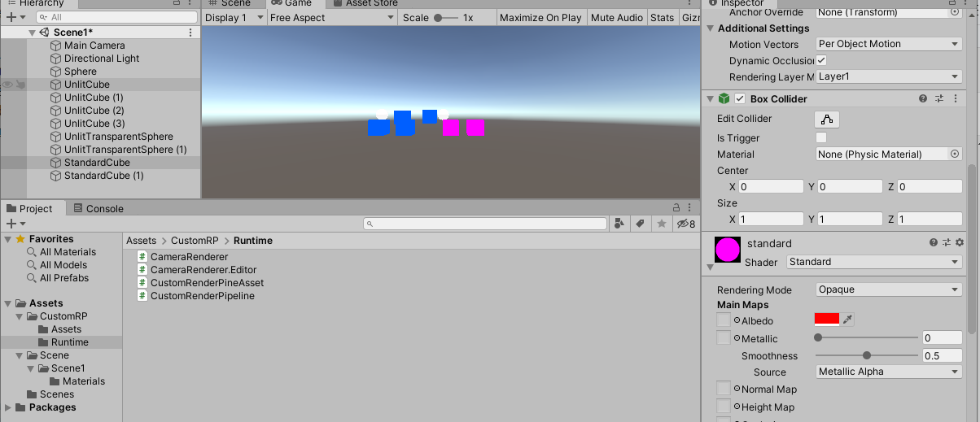Image resolution: width=980 pixels, height=422 pixels.
Task: Toggle UnlitCube scene visibility eye
Action: tap(7, 85)
